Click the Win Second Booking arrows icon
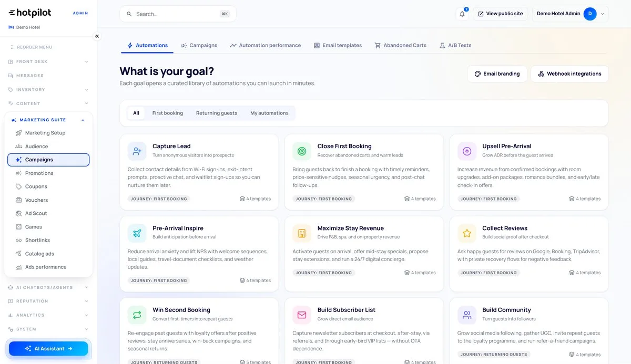This screenshot has width=631, height=364. pos(137,315)
